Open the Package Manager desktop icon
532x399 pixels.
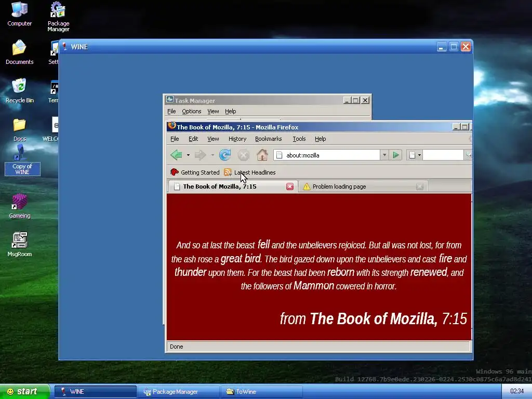click(58, 16)
